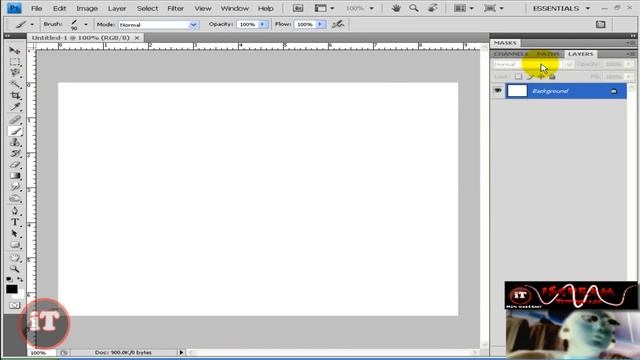
Task: Launch Bridge from application bar
Action: pos(298,8)
